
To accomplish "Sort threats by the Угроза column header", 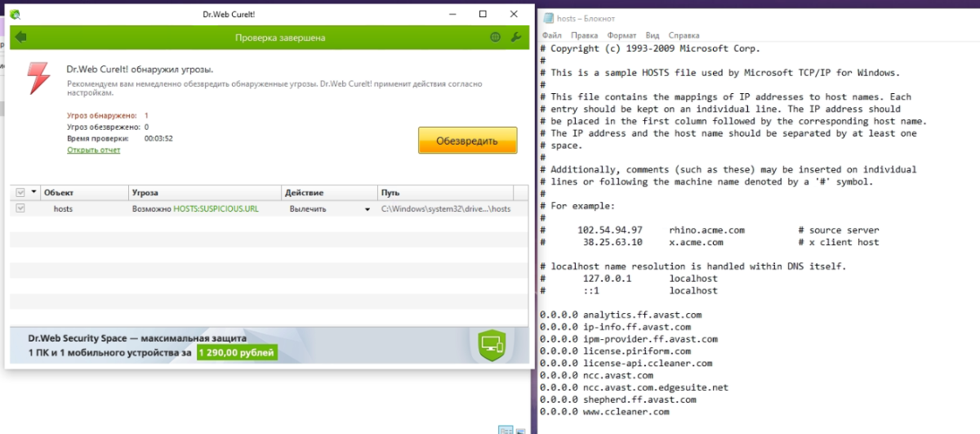I will [205, 192].
